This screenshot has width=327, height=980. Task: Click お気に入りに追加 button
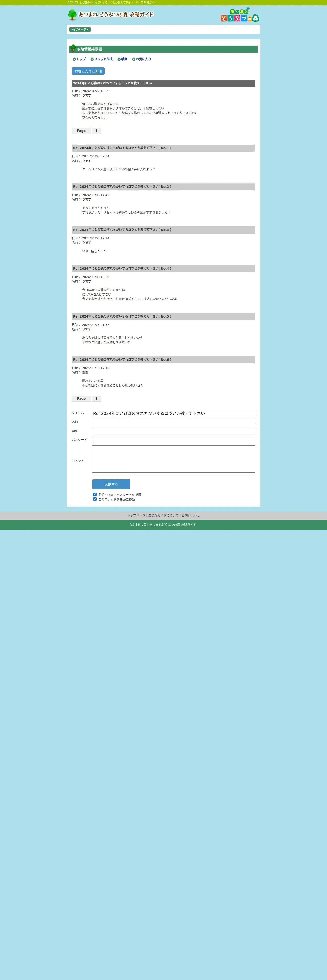88,71
